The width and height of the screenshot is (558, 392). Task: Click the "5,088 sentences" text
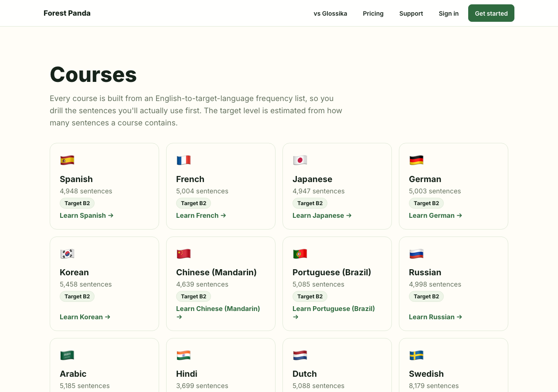319,385
